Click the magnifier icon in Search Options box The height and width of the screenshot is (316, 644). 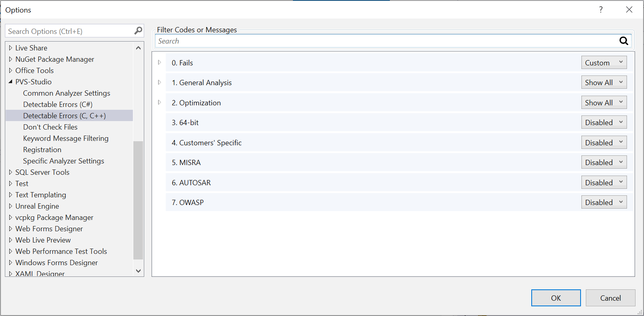[x=138, y=31]
